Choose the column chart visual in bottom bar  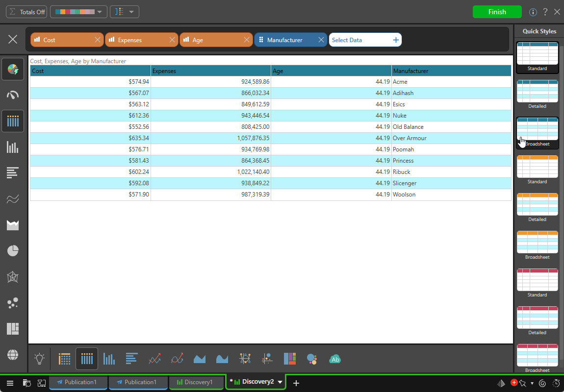coord(109,359)
